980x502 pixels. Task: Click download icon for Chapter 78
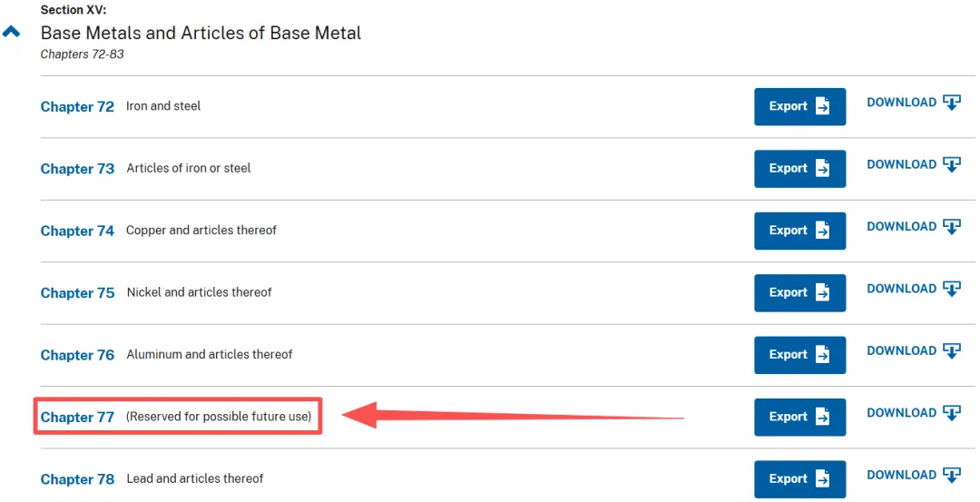click(x=951, y=475)
